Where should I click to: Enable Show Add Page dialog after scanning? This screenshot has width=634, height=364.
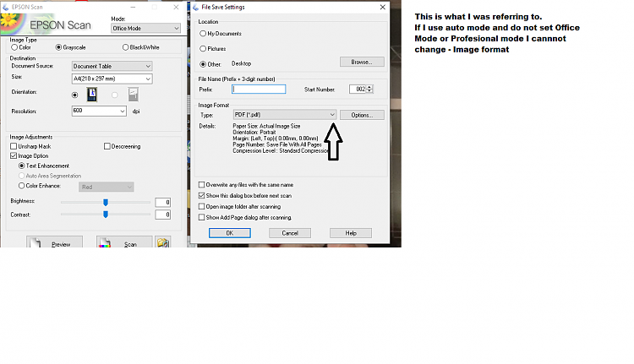tap(201, 217)
